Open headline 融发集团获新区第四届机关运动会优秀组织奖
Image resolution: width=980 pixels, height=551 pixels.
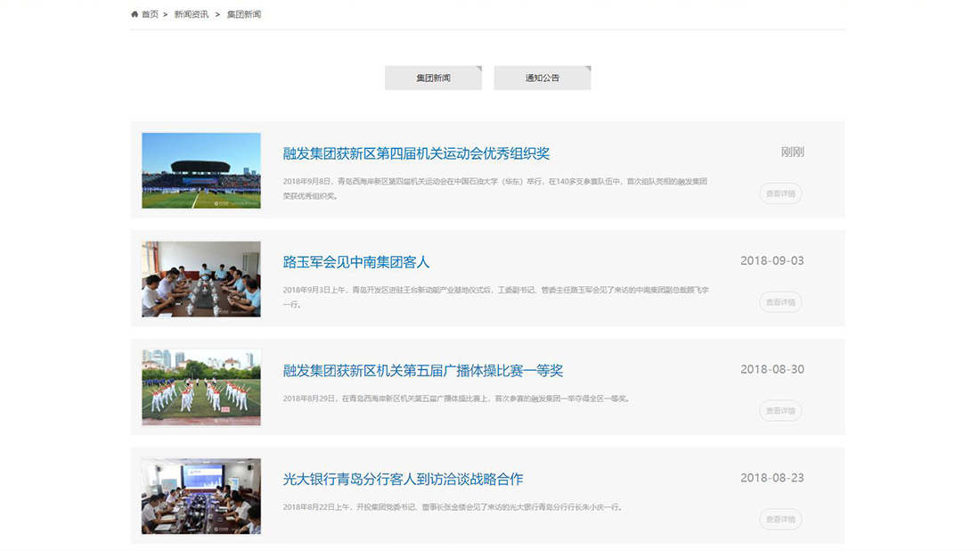(x=416, y=153)
